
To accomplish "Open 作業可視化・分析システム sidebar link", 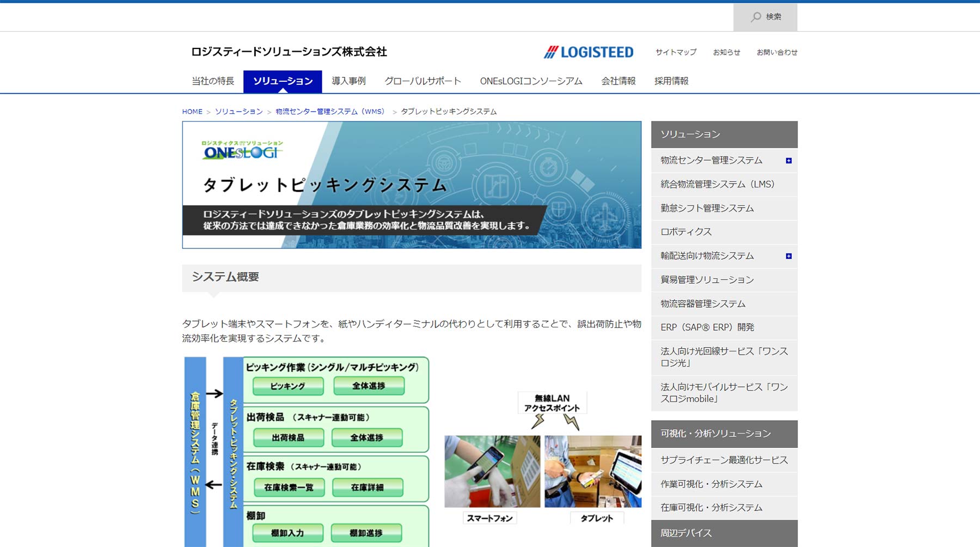I will click(x=724, y=484).
